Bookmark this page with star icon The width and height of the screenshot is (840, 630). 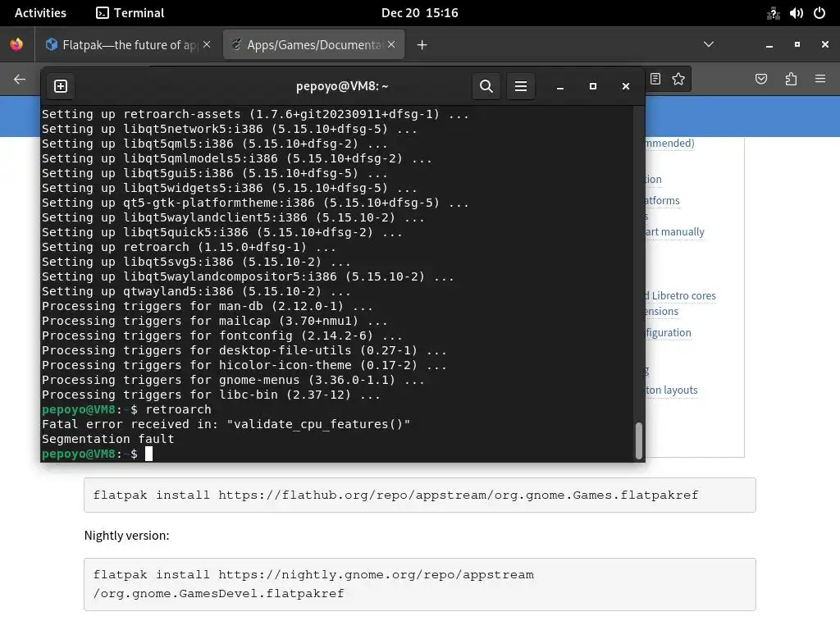point(678,80)
